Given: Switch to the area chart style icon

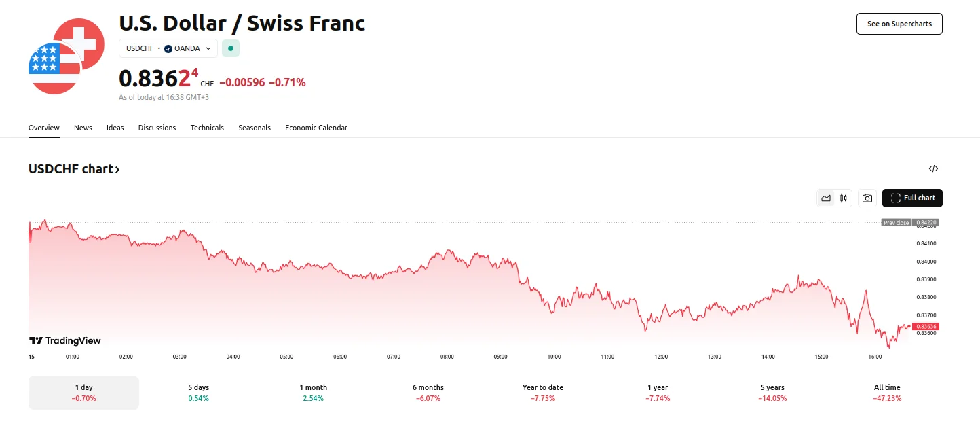Looking at the screenshot, I should [826, 198].
